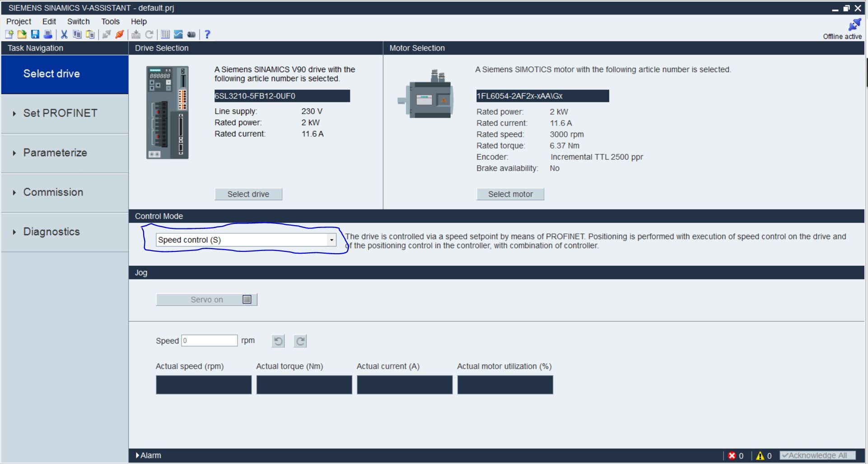Click the 230 V line supply value
This screenshot has height=464, width=868.
click(x=312, y=111)
